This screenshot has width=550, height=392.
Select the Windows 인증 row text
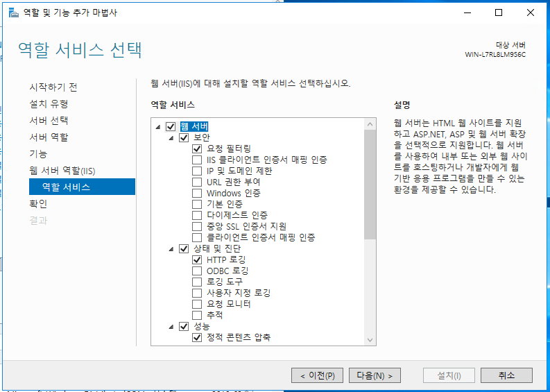point(233,193)
